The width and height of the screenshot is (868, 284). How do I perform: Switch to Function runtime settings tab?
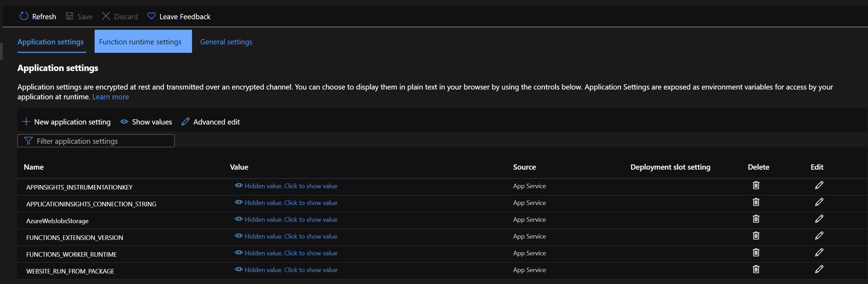140,42
